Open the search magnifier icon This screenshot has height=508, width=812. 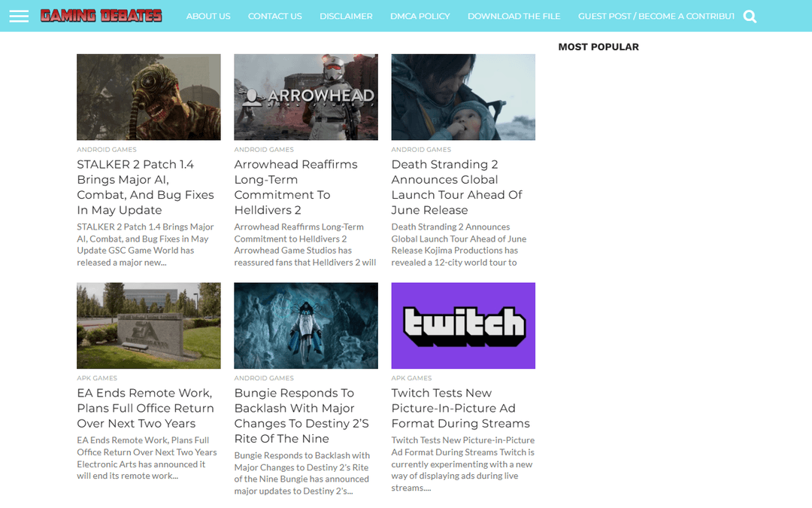click(750, 17)
